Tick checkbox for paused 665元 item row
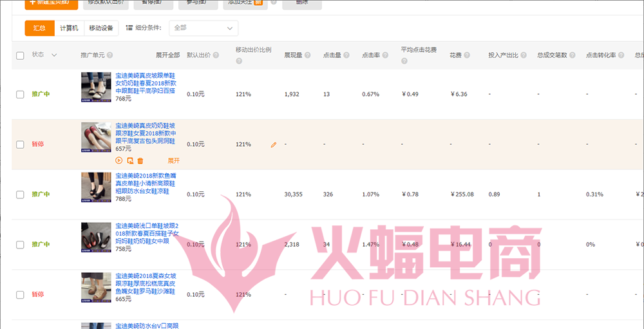This screenshot has height=329, width=644. coord(20,295)
